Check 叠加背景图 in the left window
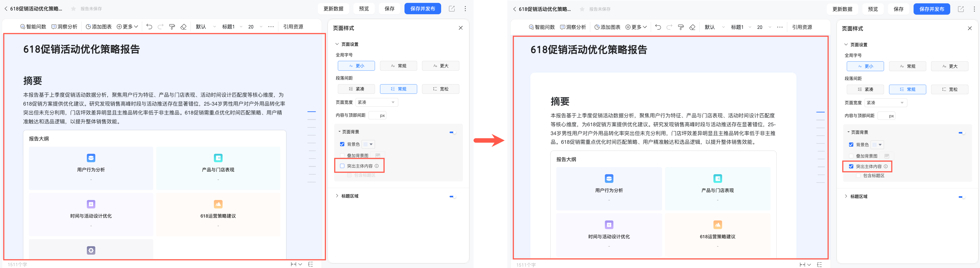Image resolution: width=980 pixels, height=268 pixels. pos(342,156)
